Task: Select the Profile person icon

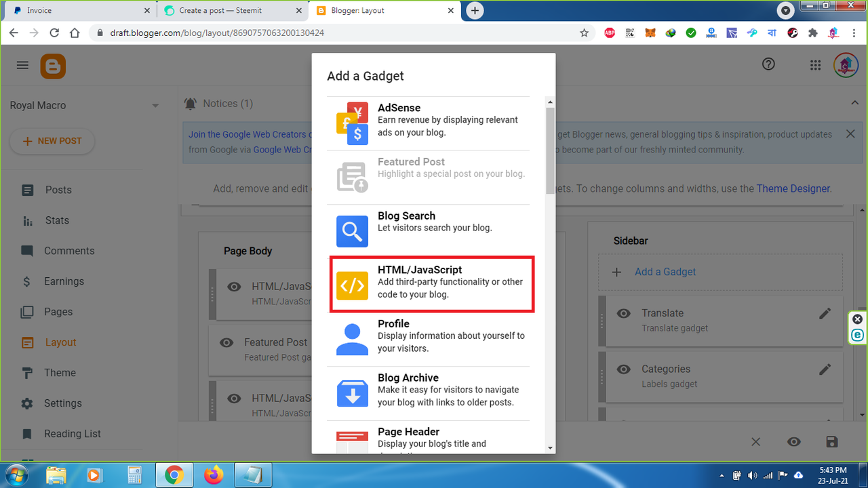Action: point(352,339)
